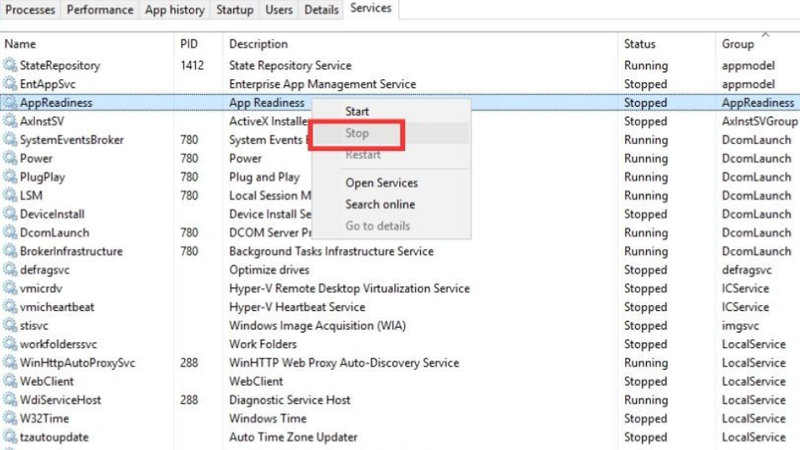Choose Stop in the context menu

(x=391, y=133)
